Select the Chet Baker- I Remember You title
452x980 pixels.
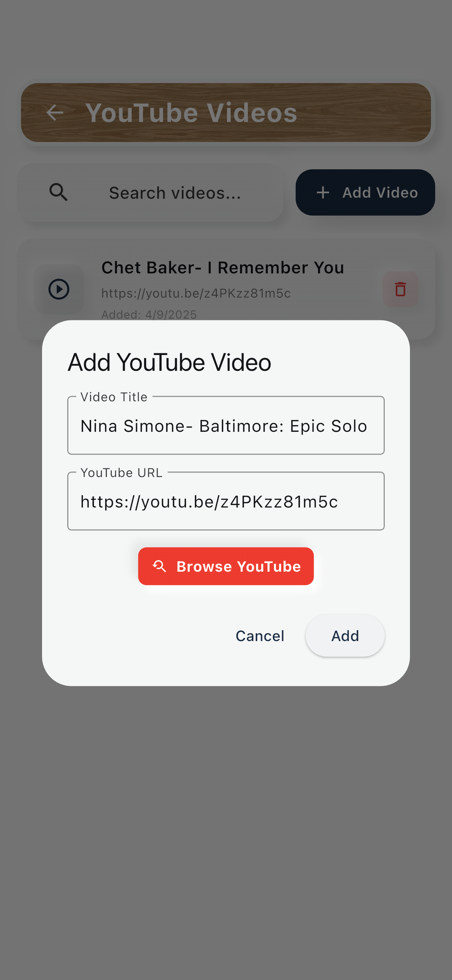(223, 267)
